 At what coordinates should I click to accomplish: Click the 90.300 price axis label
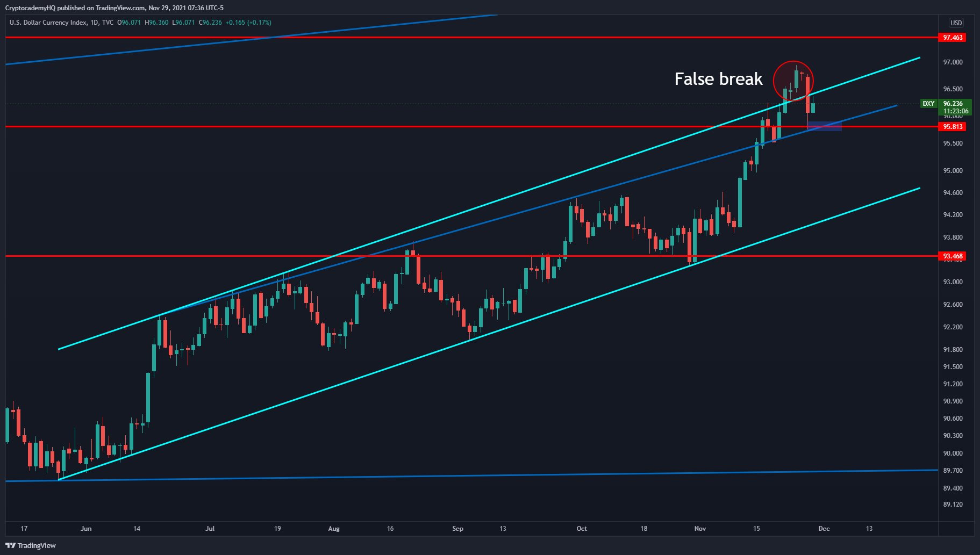click(953, 436)
